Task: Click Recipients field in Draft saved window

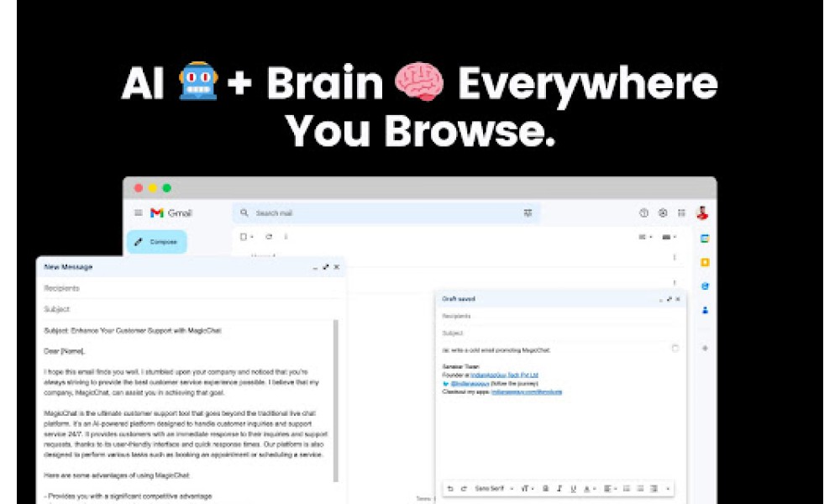Action: (x=559, y=316)
